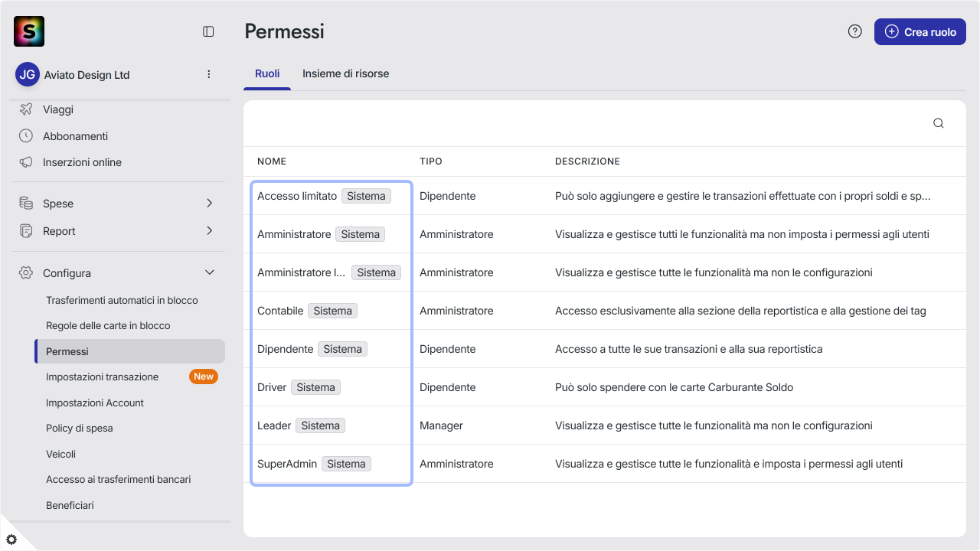Search roles with the magnifier icon

click(939, 123)
